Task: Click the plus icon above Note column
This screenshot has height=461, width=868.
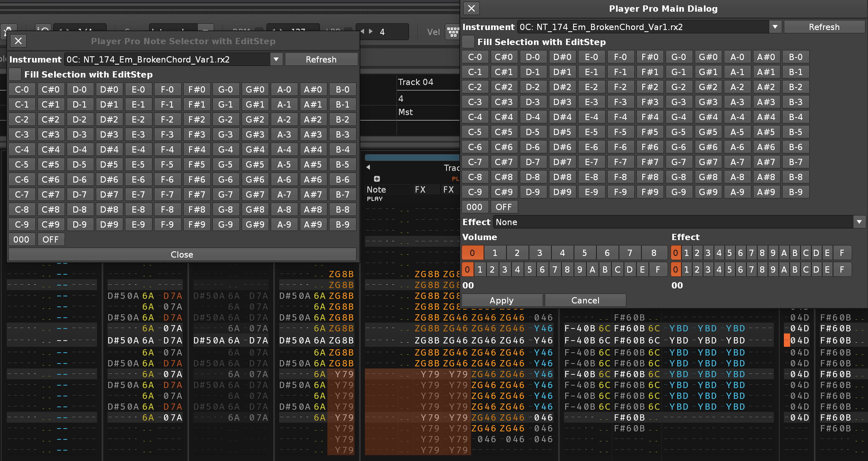Action: (377, 179)
